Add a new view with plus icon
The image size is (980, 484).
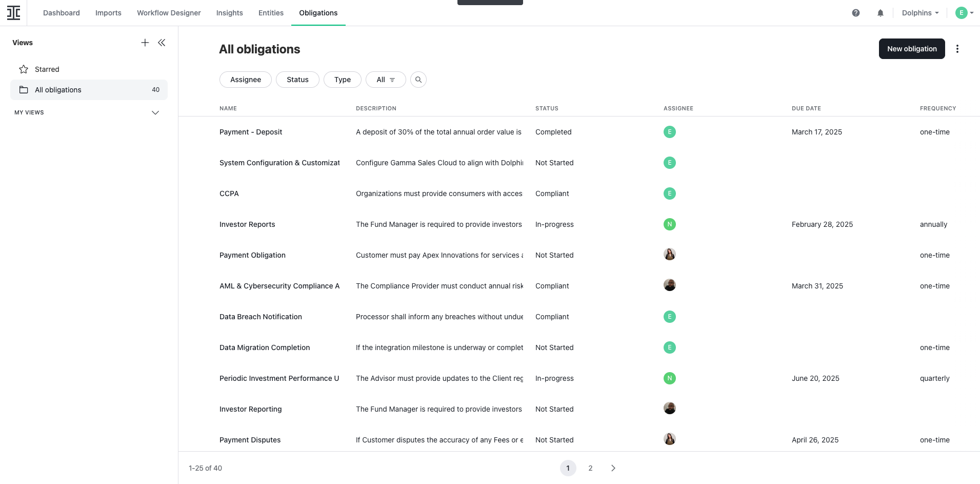[145, 43]
